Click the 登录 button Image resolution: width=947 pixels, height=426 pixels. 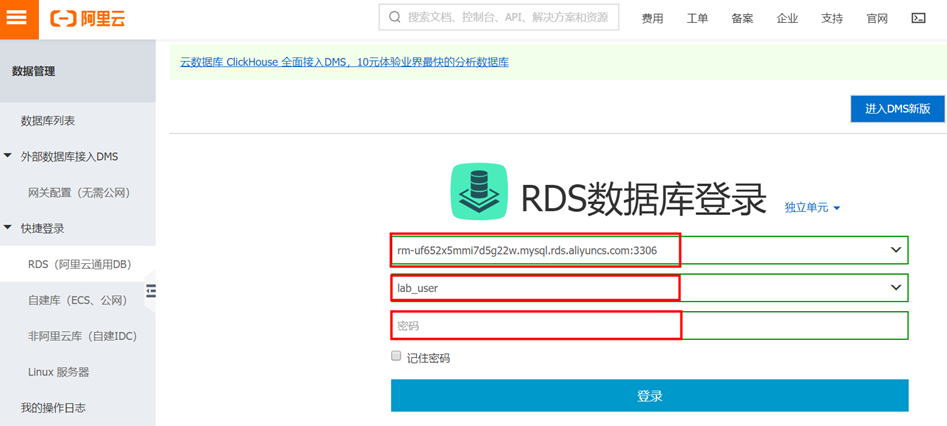pyautogui.click(x=649, y=396)
